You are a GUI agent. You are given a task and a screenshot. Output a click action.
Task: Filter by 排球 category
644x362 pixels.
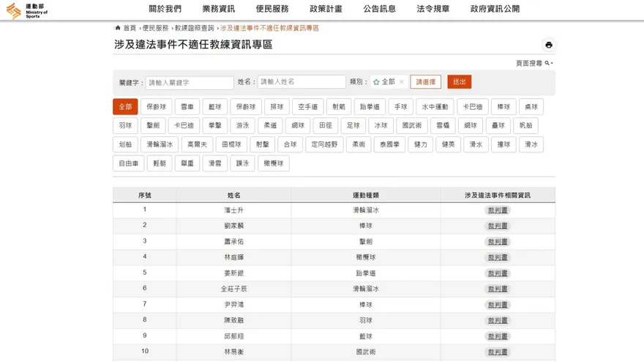pyautogui.click(x=277, y=106)
